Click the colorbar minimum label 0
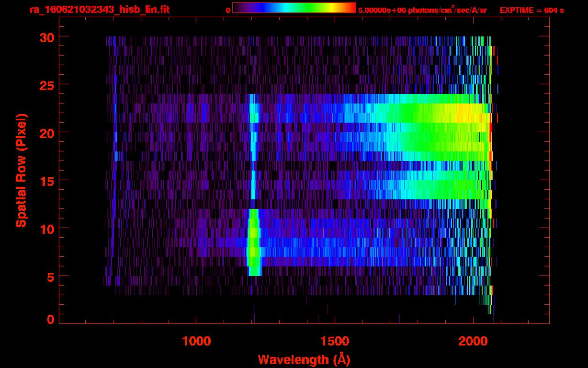Screen dimensions: 588x368 (x=228, y=10)
